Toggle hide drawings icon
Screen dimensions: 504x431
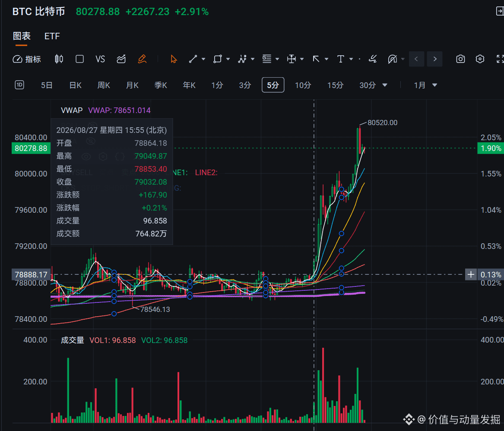coord(393,59)
